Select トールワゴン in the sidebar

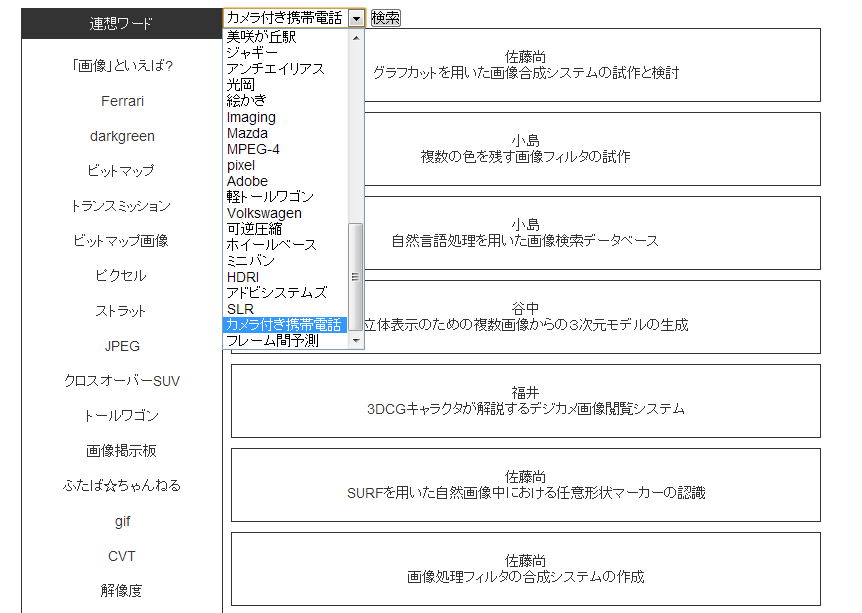point(122,416)
